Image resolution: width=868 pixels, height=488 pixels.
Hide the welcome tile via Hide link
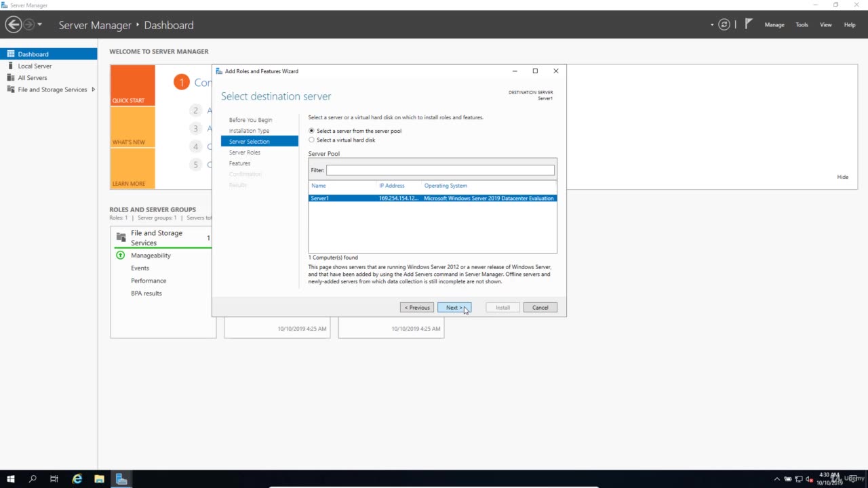tap(842, 177)
